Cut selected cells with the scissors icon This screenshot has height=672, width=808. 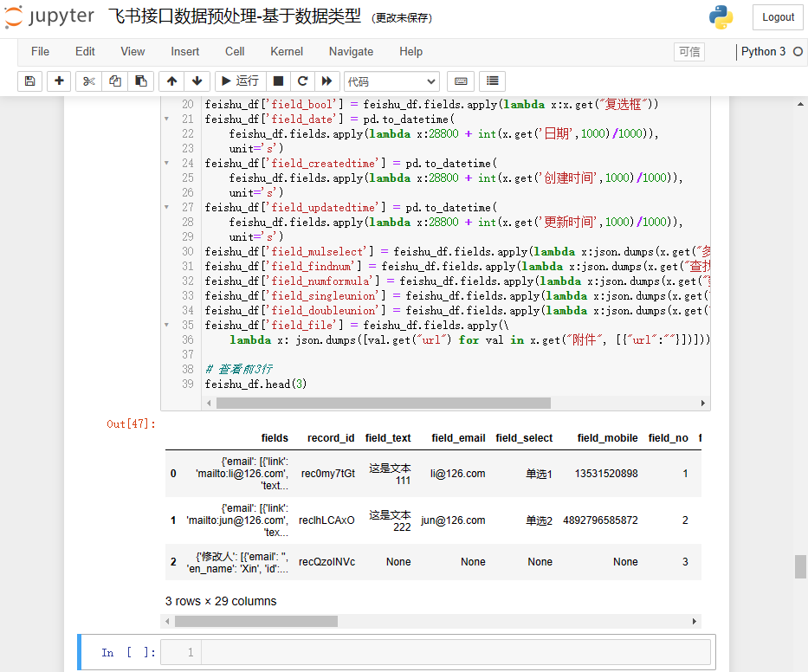pos(88,81)
